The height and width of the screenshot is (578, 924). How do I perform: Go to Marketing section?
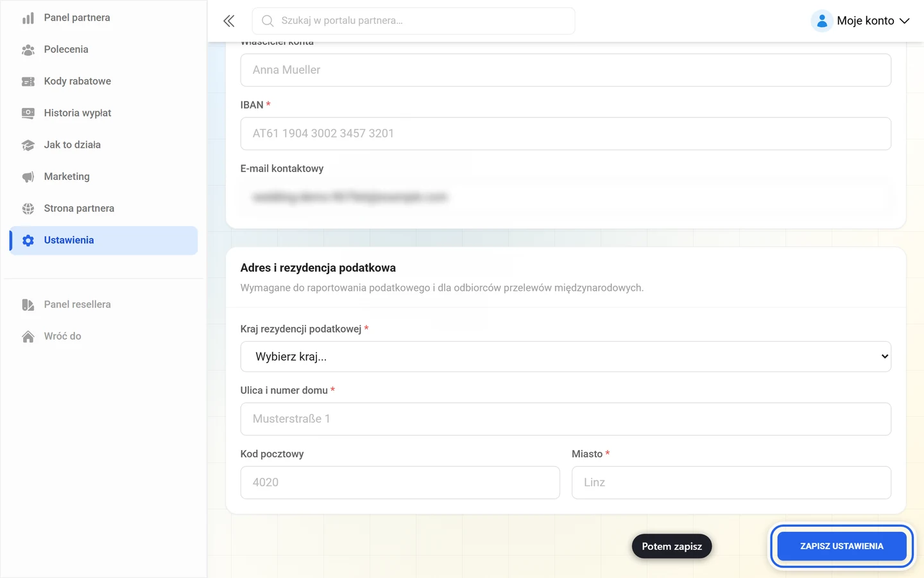tap(103, 177)
